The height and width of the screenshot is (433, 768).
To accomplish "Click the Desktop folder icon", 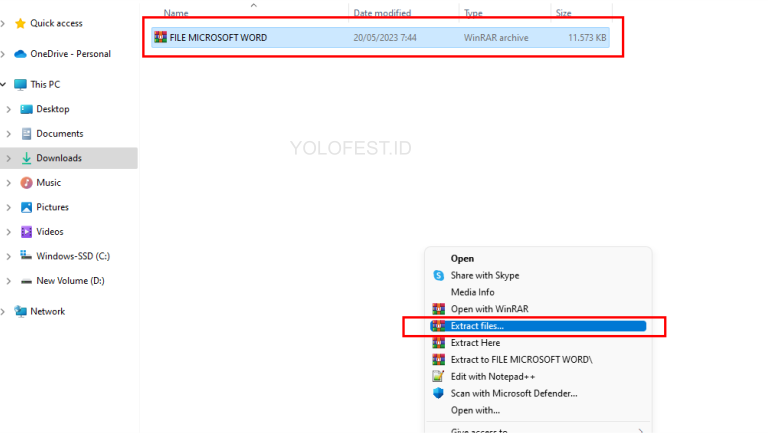I will coord(26,109).
